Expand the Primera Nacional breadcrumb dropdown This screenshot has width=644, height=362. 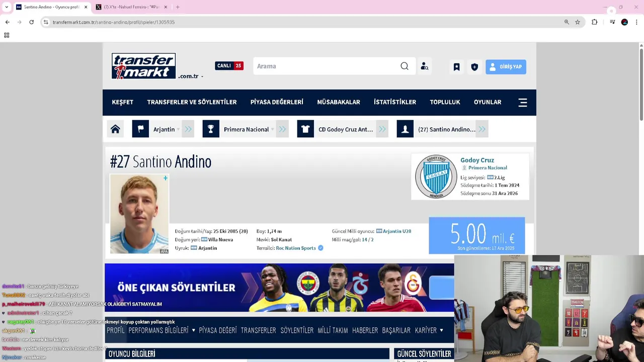(272, 130)
